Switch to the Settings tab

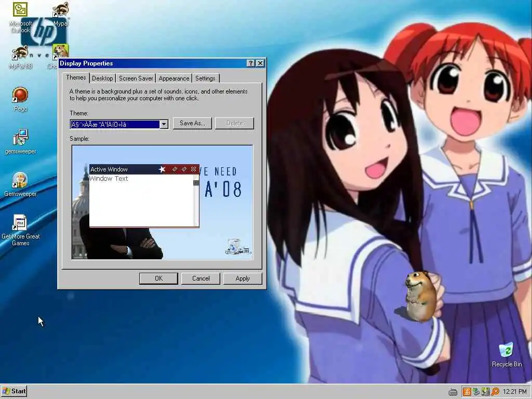205,78
